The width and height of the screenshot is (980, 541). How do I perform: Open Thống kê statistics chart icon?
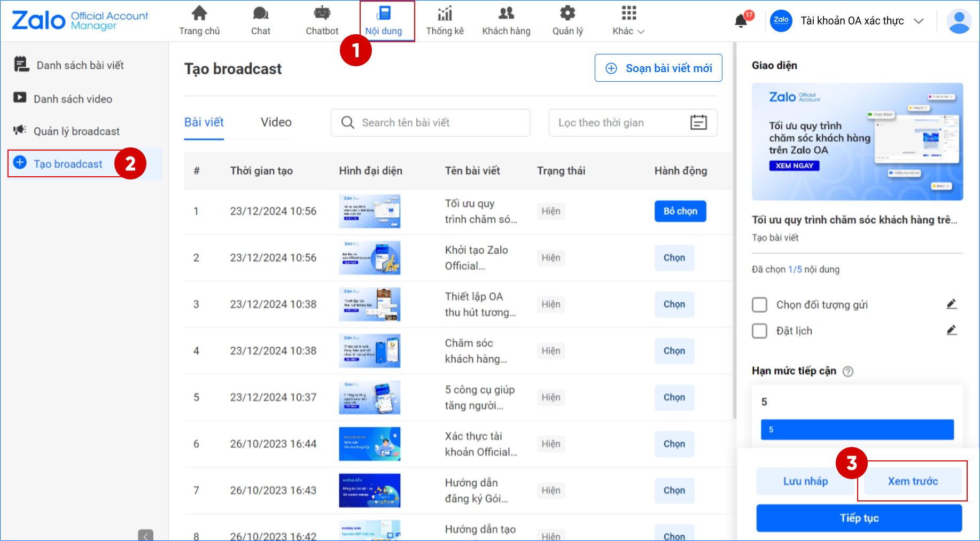pos(445,13)
